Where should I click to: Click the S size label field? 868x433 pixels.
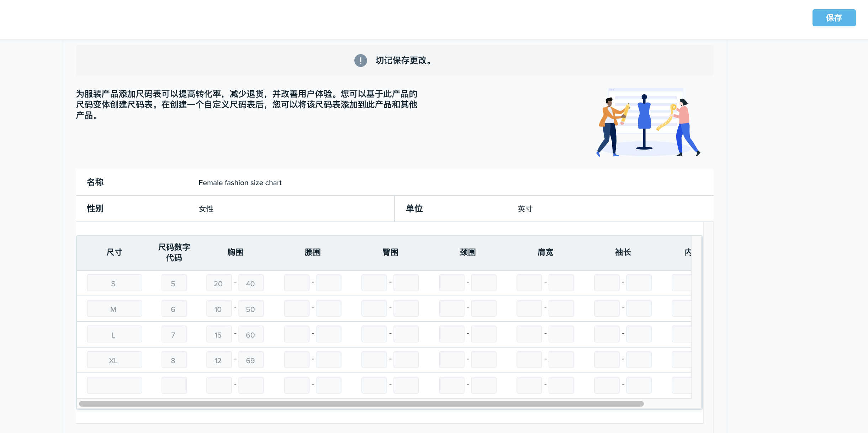coord(114,282)
